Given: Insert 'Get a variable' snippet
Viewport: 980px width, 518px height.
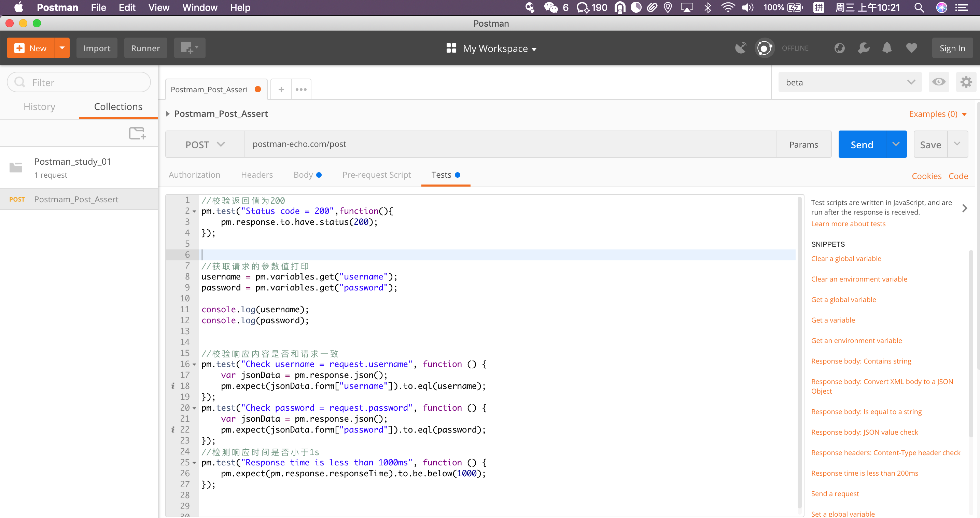Looking at the screenshot, I should click(833, 320).
